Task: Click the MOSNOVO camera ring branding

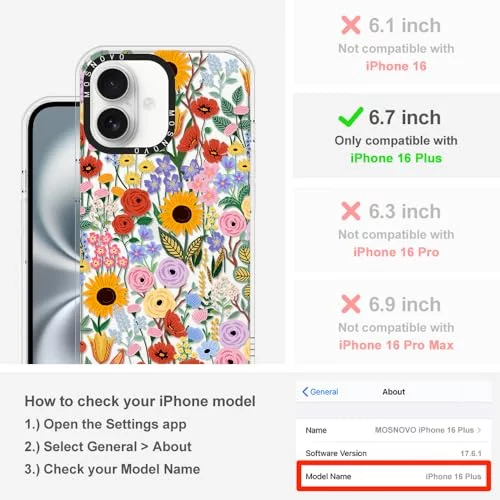Action: (x=129, y=103)
